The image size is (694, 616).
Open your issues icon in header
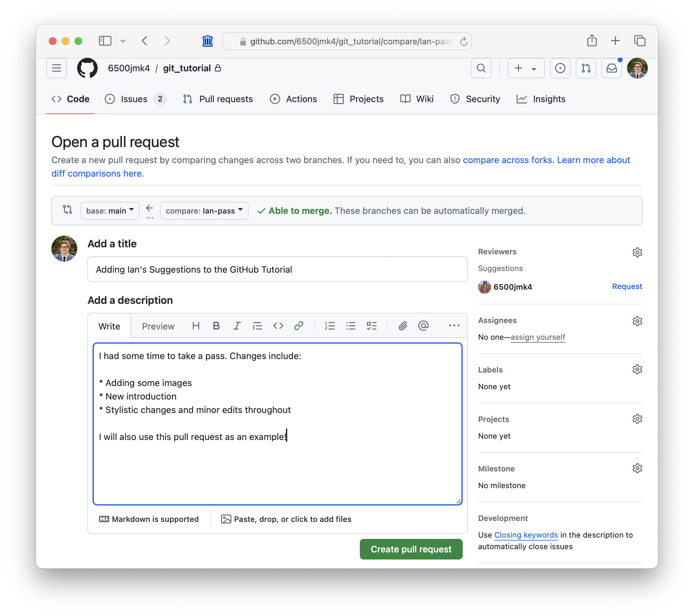tap(560, 68)
